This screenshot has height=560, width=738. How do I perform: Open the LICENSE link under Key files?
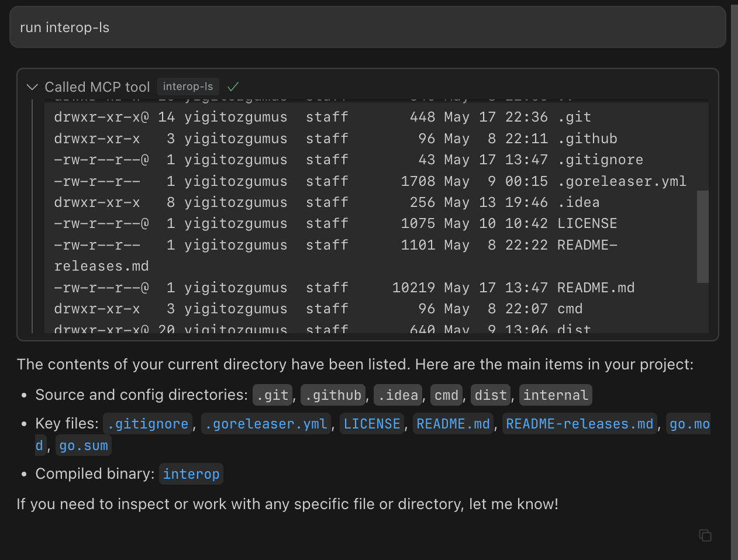click(x=372, y=424)
